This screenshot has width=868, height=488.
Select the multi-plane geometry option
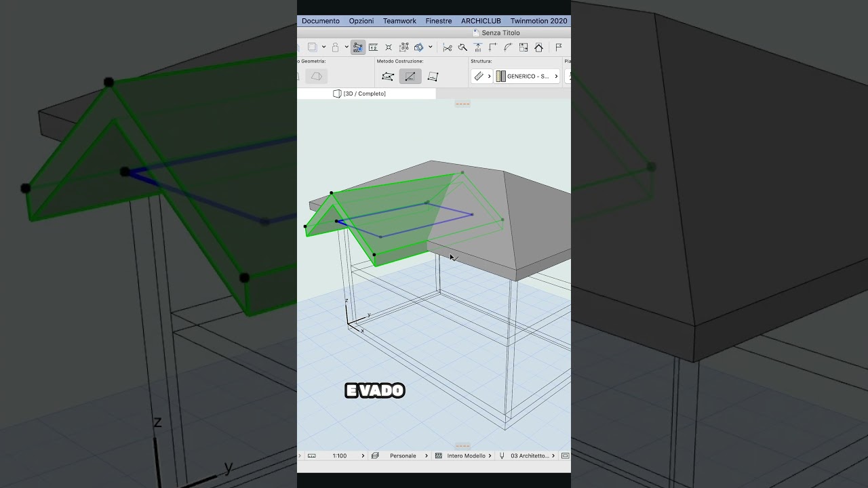[317, 77]
